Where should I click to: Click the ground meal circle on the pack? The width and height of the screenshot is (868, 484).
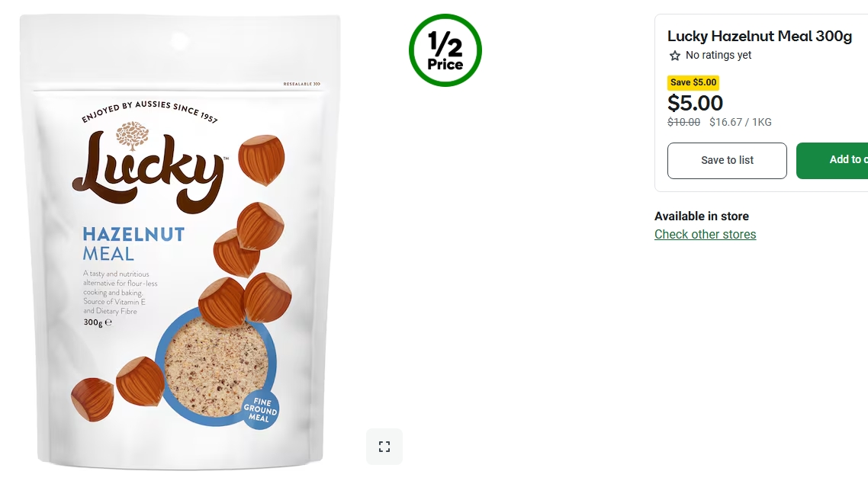[x=216, y=367]
